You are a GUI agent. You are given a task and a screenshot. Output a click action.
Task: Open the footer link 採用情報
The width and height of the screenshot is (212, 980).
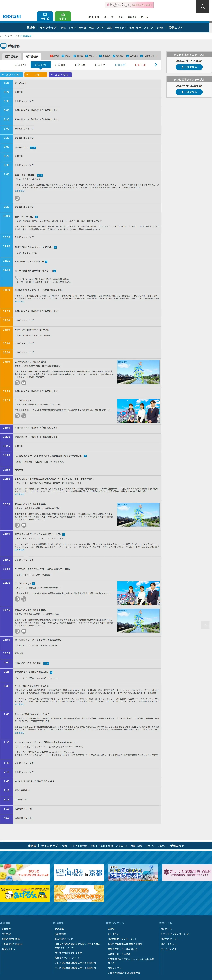pyautogui.click(x=6, y=934)
